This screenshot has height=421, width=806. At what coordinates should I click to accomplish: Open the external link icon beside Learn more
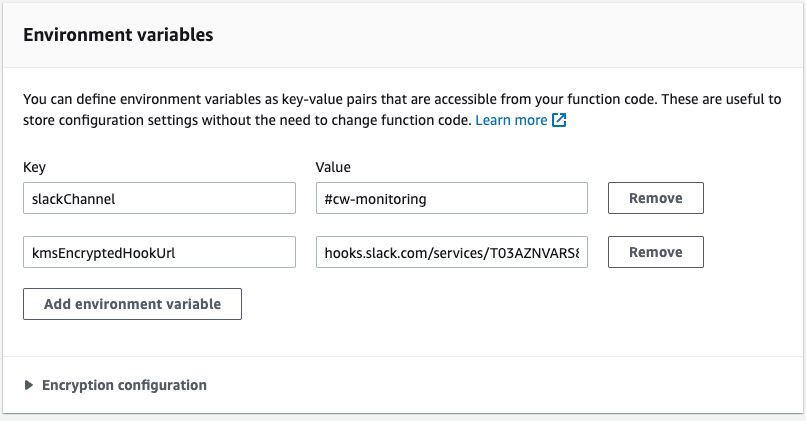(560, 121)
